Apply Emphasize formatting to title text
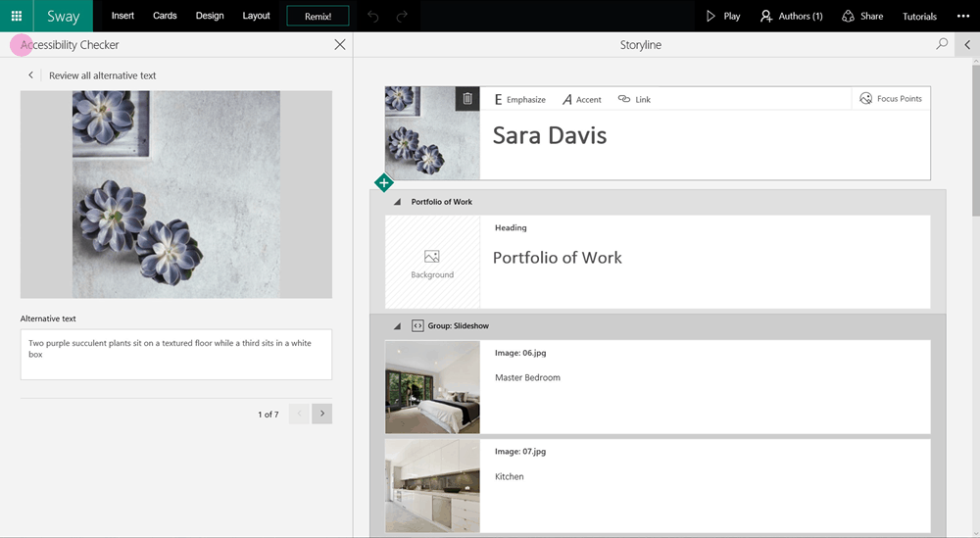Screen dimensions: 980x538 519,99
